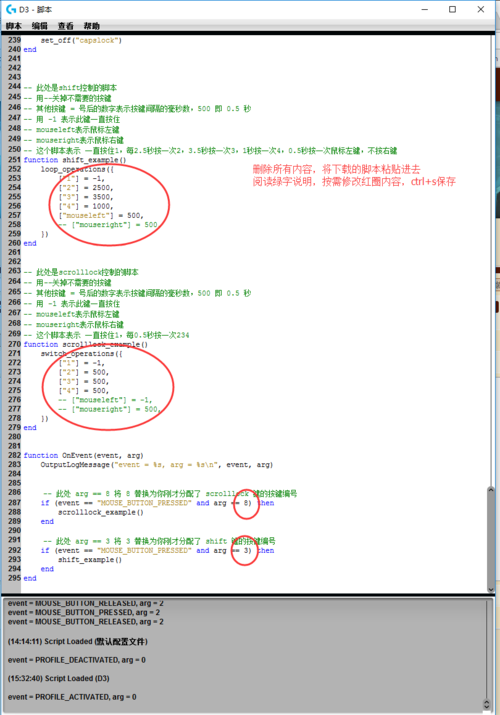Viewport: 500px width, 715px height.
Task: Click ["mouseleft"] = 500 on line 257
Action: coord(101,215)
